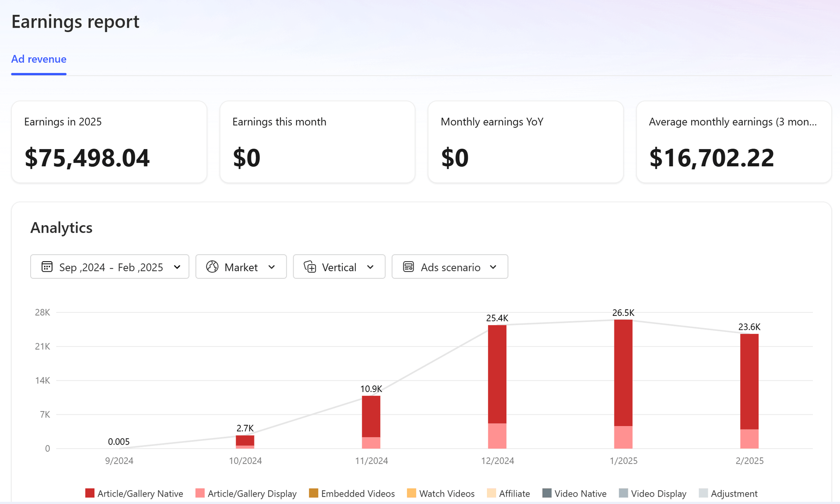Switch to the Ad revenue tab
Image resolution: width=840 pixels, height=504 pixels.
pyautogui.click(x=39, y=59)
